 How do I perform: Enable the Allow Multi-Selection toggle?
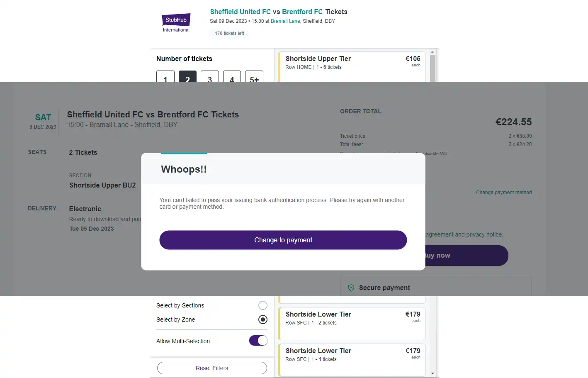pyautogui.click(x=259, y=340)
